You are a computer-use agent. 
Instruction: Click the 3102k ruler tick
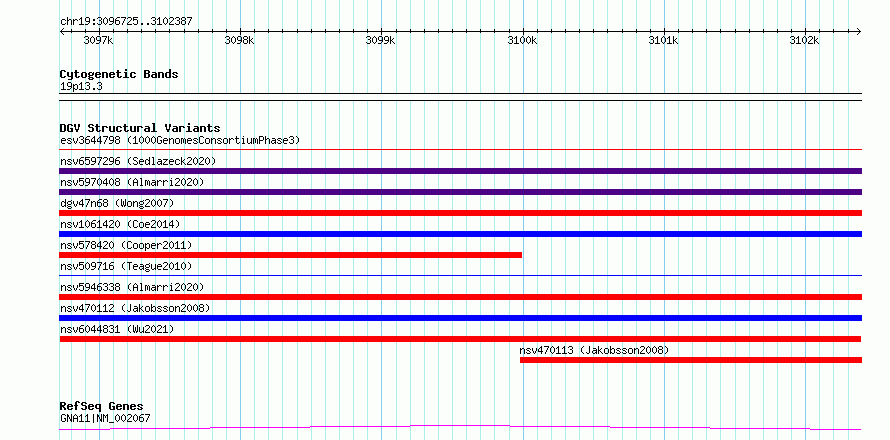click(805, 41)
